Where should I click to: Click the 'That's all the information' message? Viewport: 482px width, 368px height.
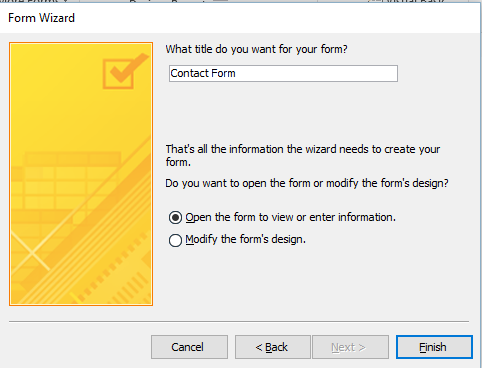[303, 155]
